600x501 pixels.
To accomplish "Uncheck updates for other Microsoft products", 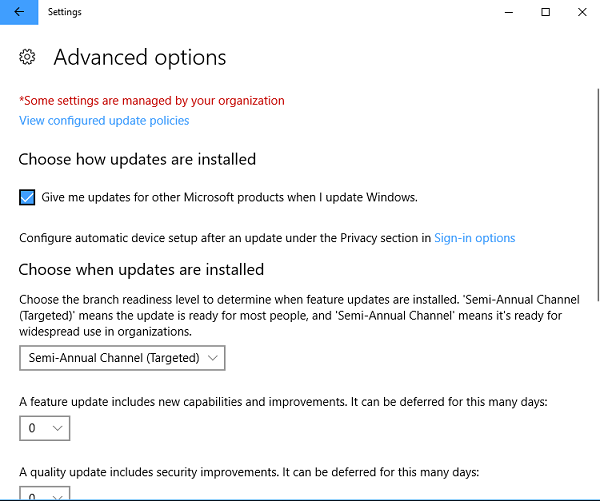I will 27,197.
